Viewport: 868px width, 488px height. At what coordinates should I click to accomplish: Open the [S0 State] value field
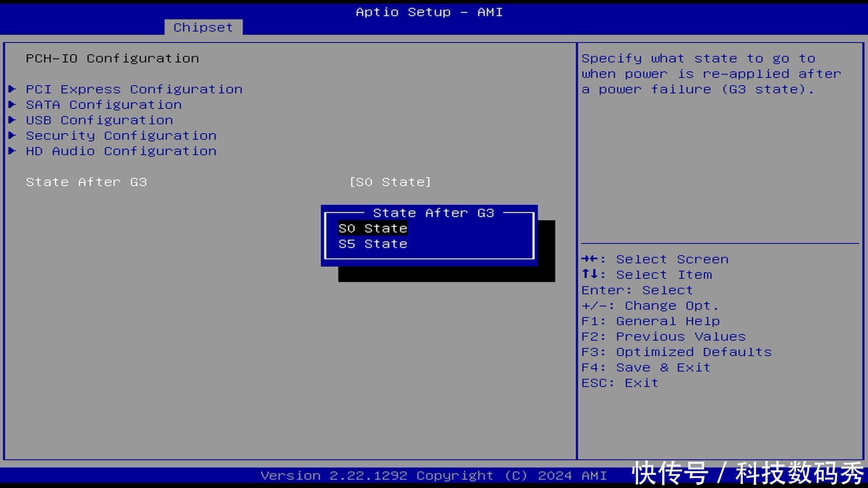click(390, 182)
